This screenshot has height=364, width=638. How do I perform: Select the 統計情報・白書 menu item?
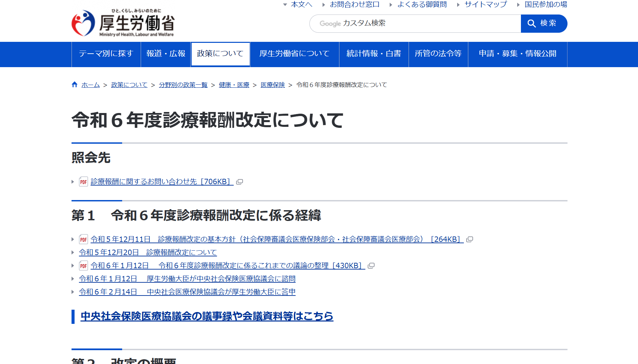click(373, 54)
